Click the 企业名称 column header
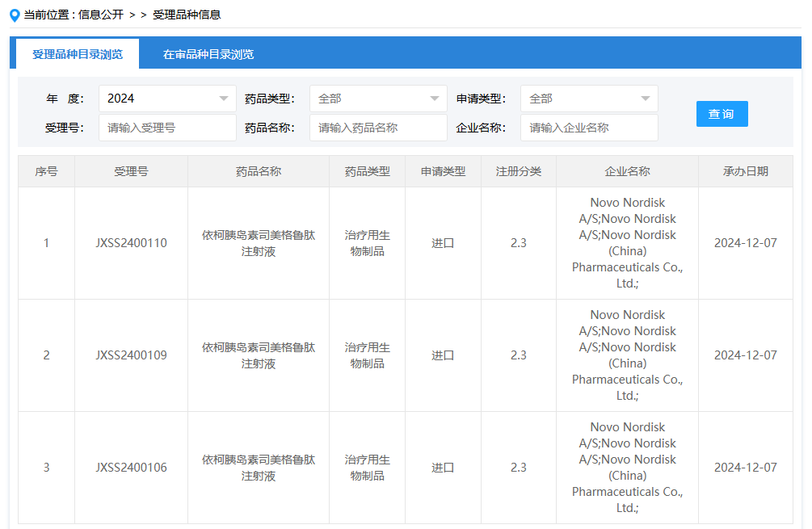The image size is (812, 529). [x=627, y=171]
